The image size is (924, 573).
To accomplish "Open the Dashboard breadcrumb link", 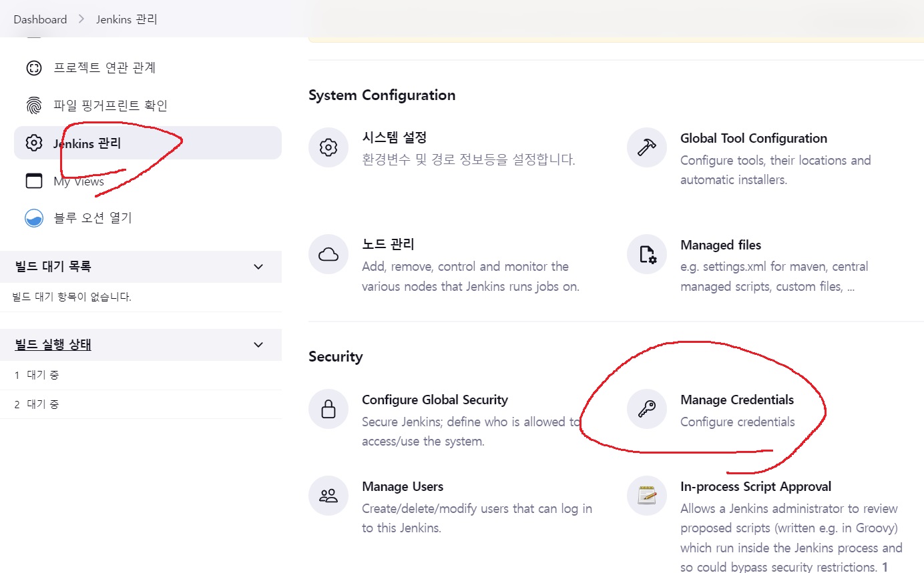I will (40, 19).
